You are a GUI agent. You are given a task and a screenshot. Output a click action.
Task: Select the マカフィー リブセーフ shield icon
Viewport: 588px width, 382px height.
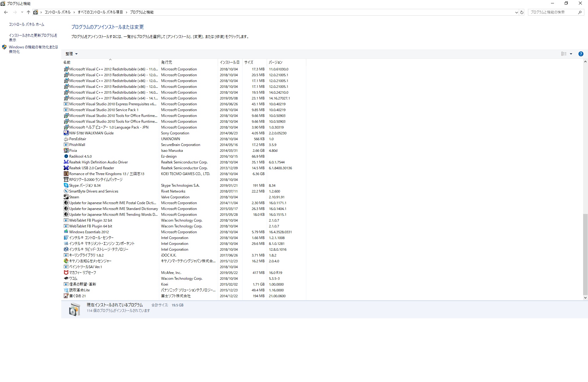(66, 273)
